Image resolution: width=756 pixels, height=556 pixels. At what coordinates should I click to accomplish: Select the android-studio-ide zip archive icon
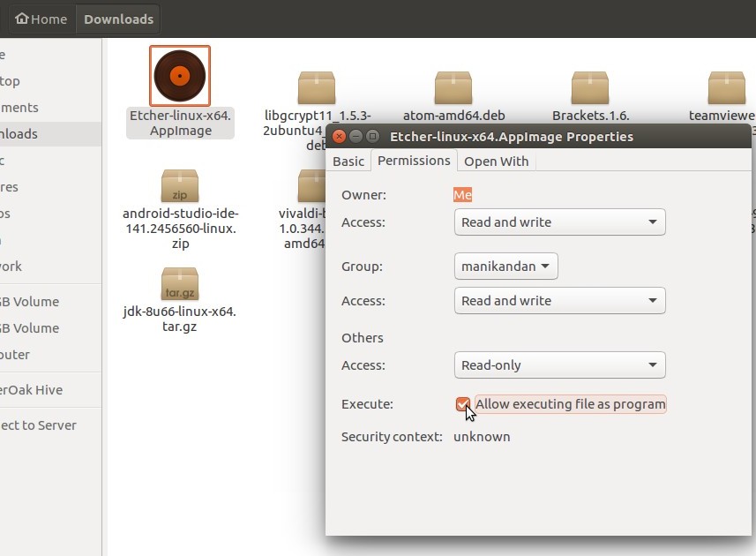point(180,185)
